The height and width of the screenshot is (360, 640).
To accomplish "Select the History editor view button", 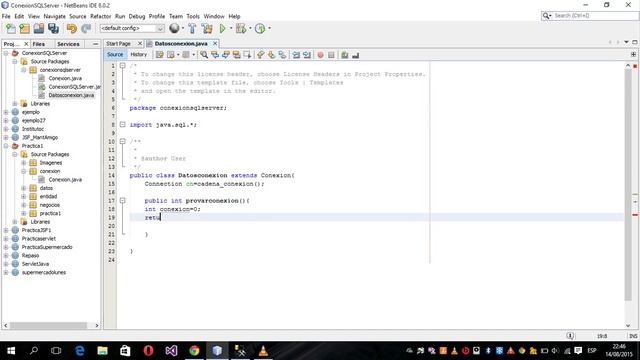I will [x=138, y=54].
